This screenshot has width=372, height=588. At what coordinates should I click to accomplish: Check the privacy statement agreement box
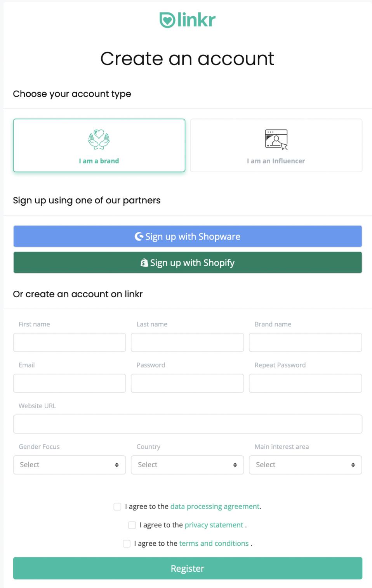(132, 525)
